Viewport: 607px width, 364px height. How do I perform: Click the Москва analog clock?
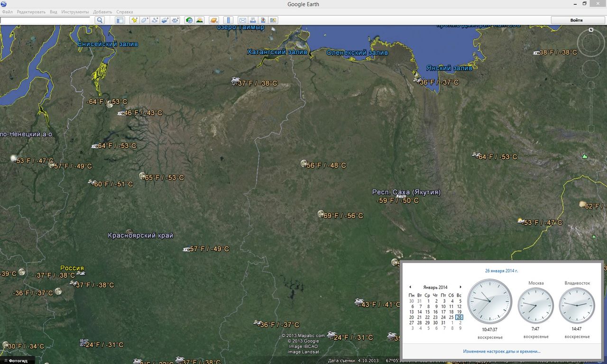click(x=535, y=305)
